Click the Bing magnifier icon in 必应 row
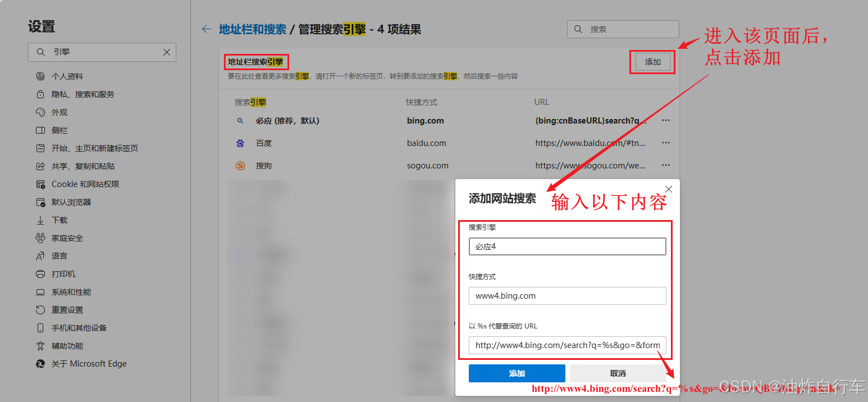Image resolution: width=868 pixels, height=402 pixels. tap(240, 121)
